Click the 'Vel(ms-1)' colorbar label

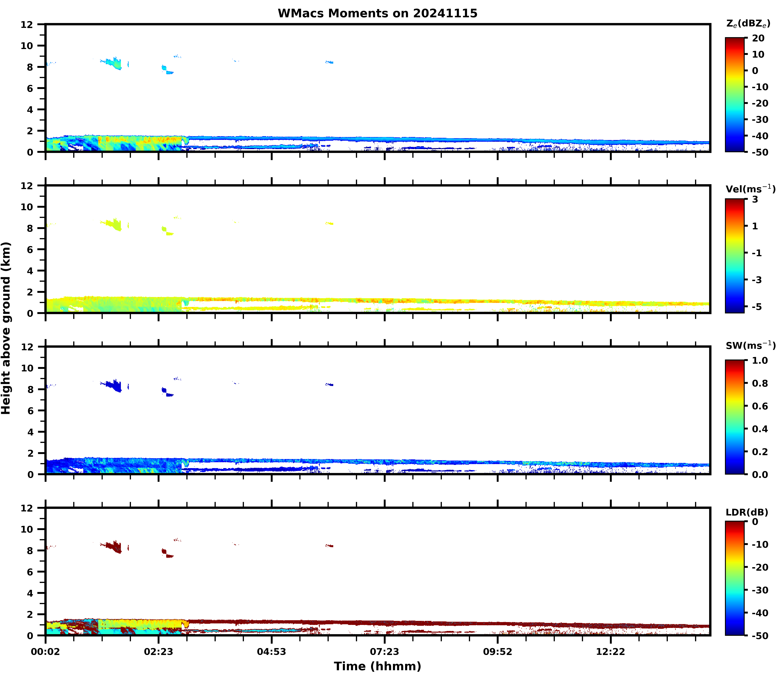[750, 189]
